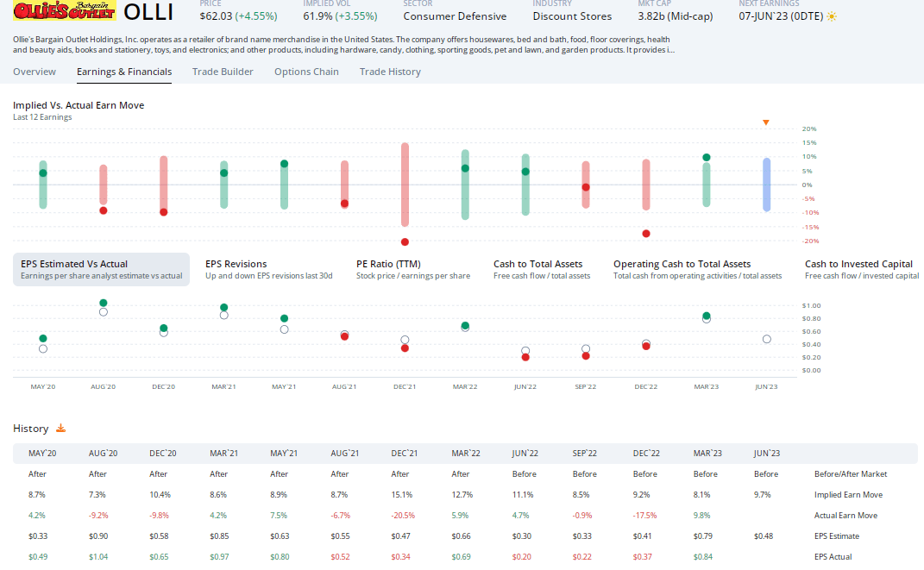The width and height of the screenshot is (924, 570).
Task: Switch to the Trade Builder tab
Action: tap(223, 72)
